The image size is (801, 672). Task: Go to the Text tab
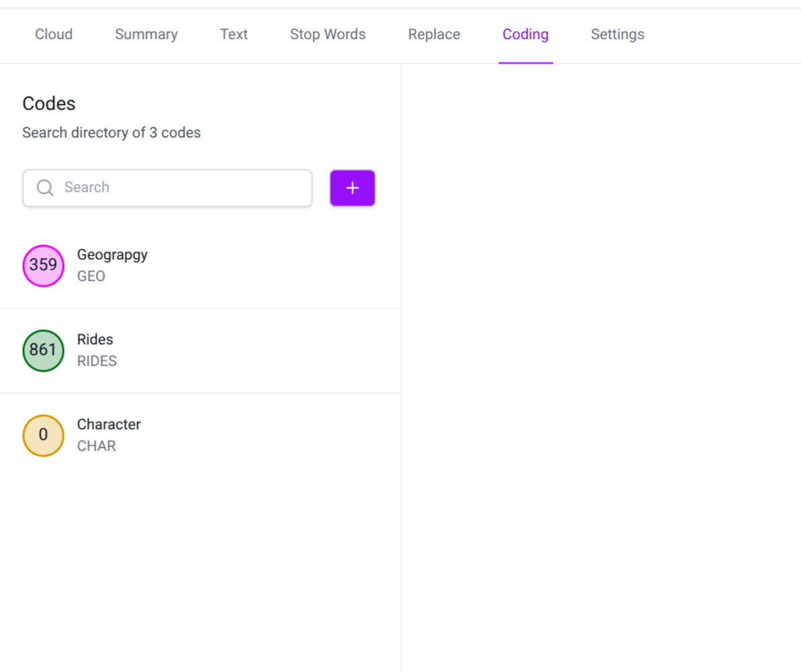click(234, 34)
